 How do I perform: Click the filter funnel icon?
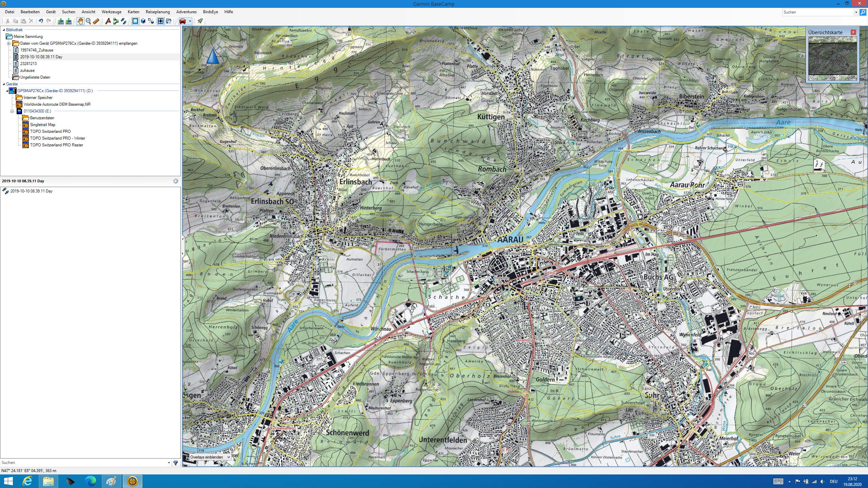pos(176,463)
